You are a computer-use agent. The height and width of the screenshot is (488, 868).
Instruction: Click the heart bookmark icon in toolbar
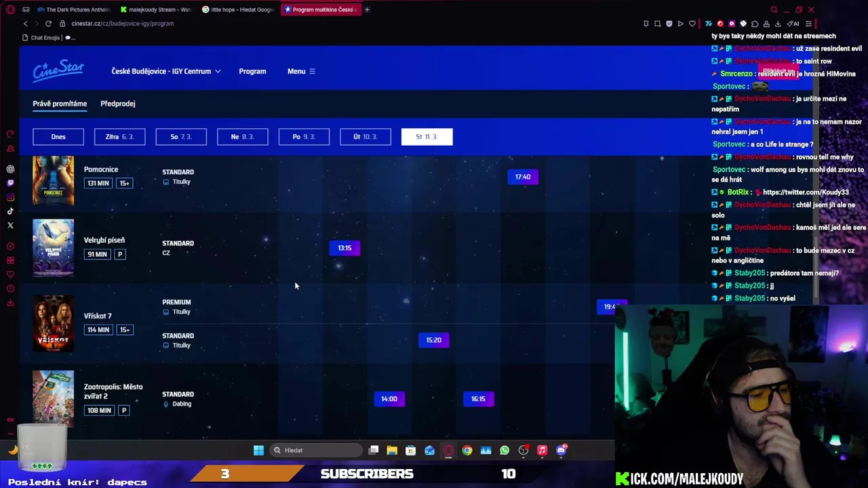click(692, 24)
